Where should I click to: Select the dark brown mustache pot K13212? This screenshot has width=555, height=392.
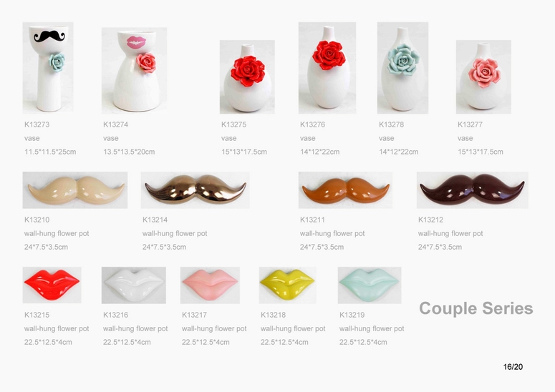click(473, 190)
